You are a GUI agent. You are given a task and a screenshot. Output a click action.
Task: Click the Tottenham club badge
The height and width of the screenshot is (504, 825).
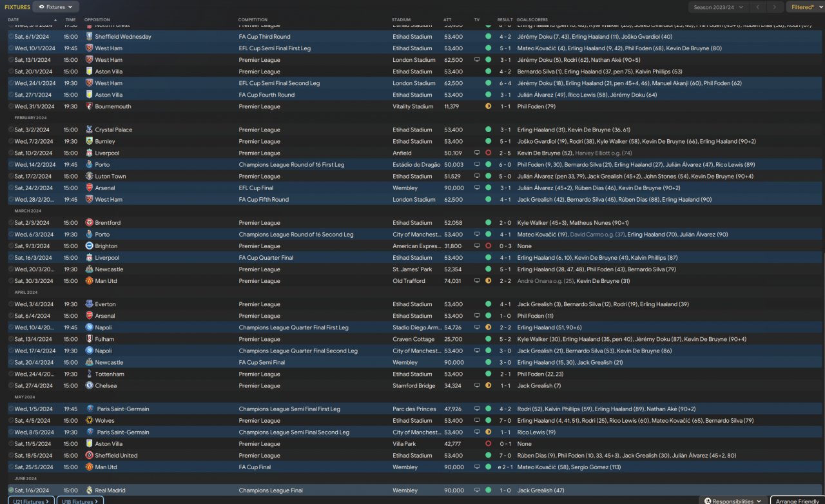[89, 374]
